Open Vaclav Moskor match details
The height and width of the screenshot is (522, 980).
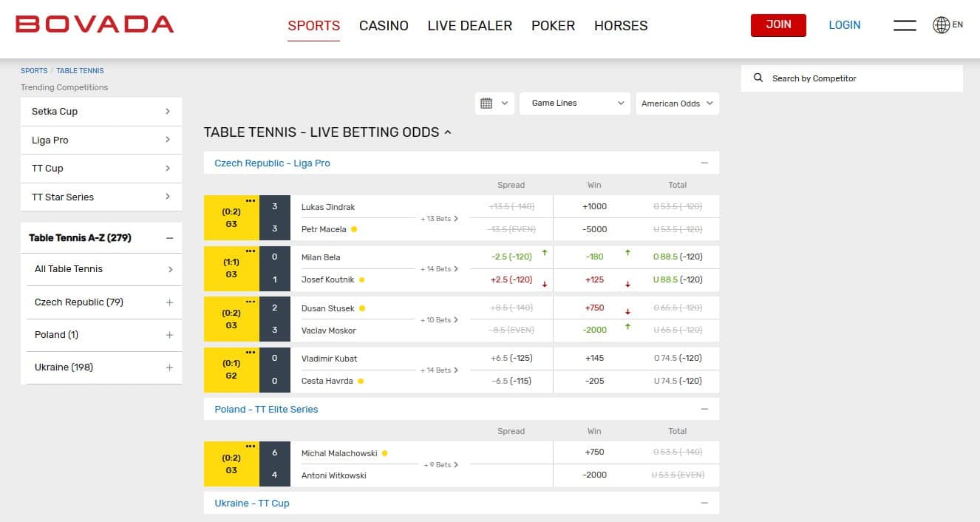(329, 331)
